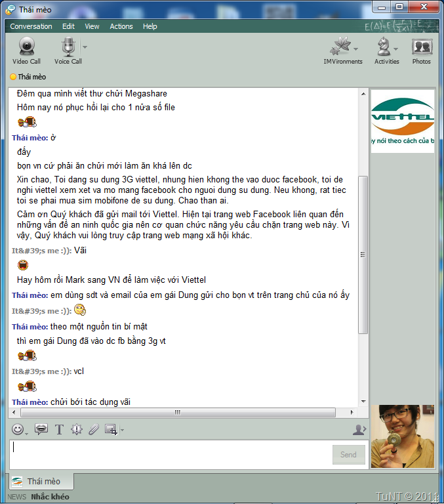Click the Send button

click(349, 455)
